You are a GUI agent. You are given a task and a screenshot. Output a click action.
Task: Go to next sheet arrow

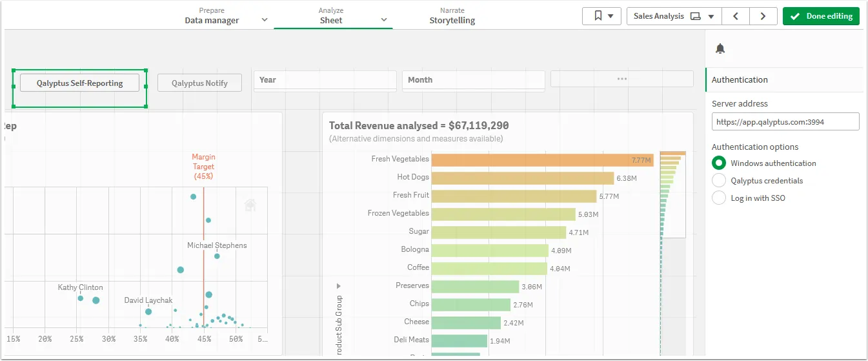click(x=763, y=16)
